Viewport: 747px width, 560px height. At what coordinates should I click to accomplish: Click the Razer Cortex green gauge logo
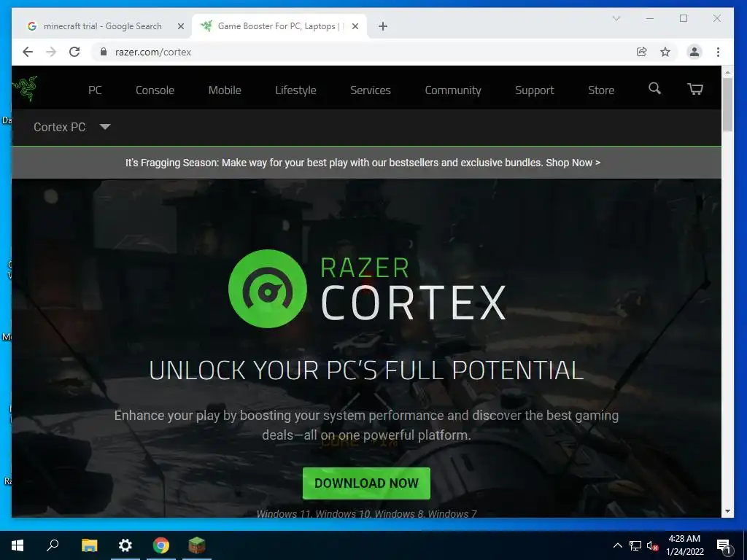point(268,289)
